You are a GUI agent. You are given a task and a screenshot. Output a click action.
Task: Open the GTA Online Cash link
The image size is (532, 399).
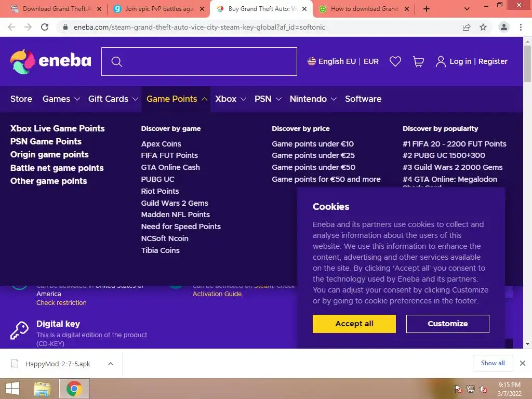pos(170,167)
